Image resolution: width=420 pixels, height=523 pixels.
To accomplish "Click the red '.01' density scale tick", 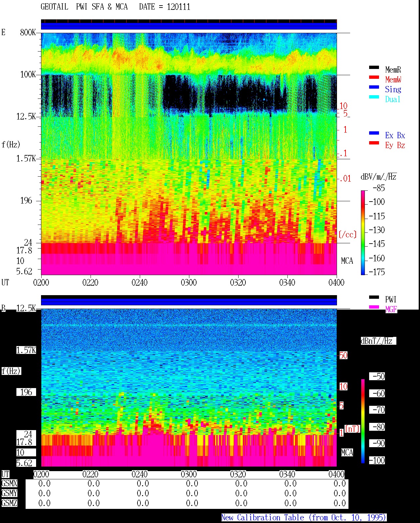I will click(345, 179).
